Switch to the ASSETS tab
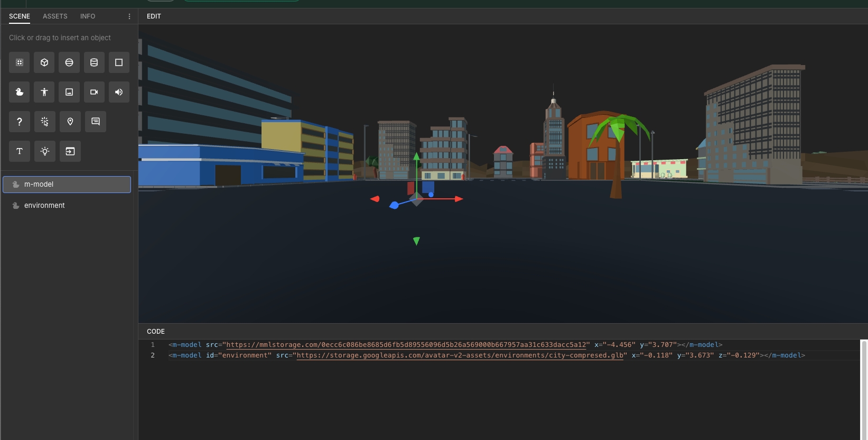Screen dimensions: 868x440 click(55, 16)
